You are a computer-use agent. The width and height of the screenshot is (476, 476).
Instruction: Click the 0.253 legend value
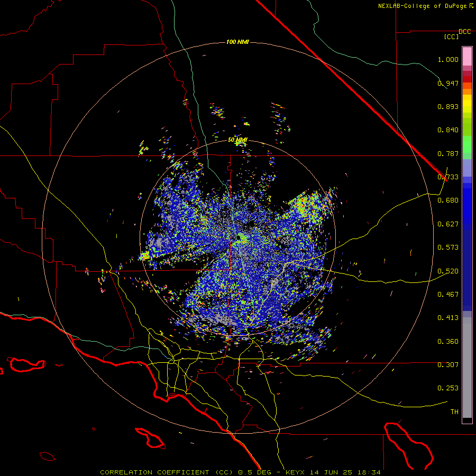pos(448,388)
